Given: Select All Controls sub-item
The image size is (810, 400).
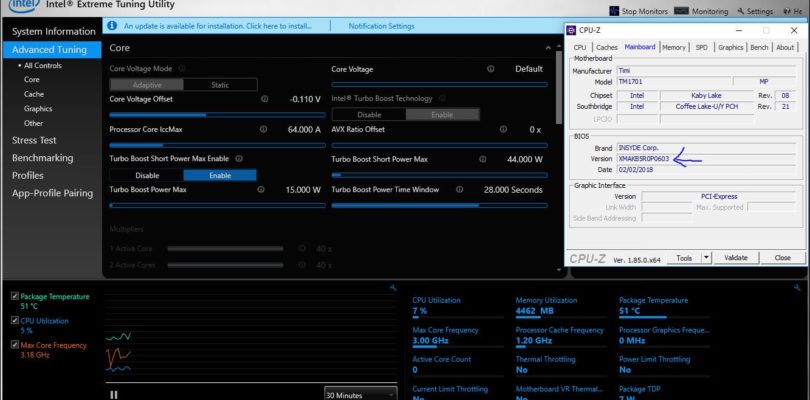Looking at the screenshot, I should [42, 66].
